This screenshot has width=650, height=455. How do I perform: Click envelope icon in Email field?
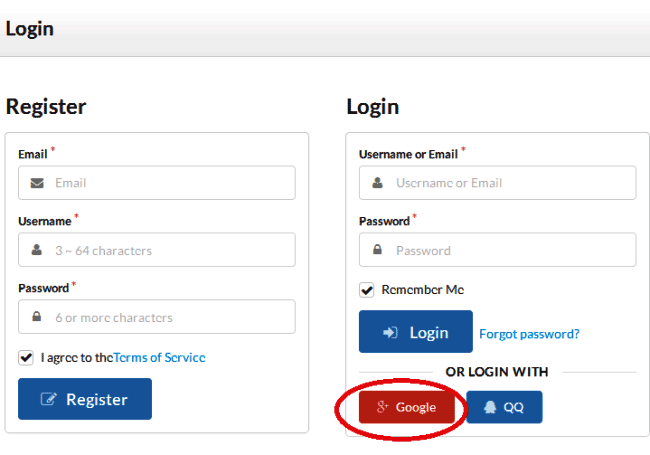(x=37, y=183)
